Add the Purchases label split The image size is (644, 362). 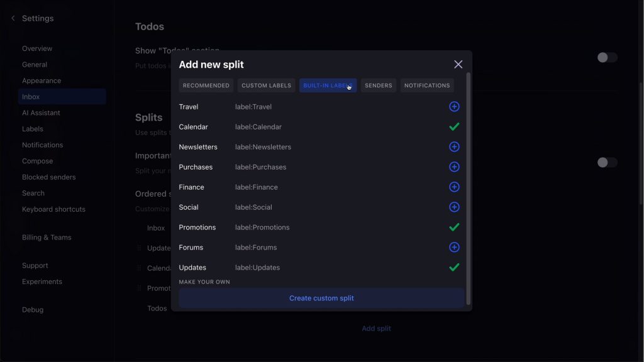454,167
